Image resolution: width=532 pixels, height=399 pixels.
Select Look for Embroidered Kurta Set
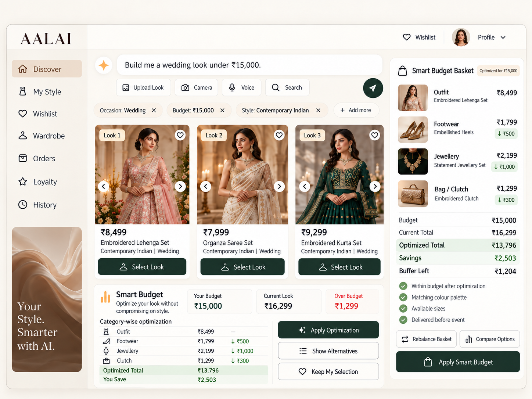pyautogui.click(x=339, y=267)
